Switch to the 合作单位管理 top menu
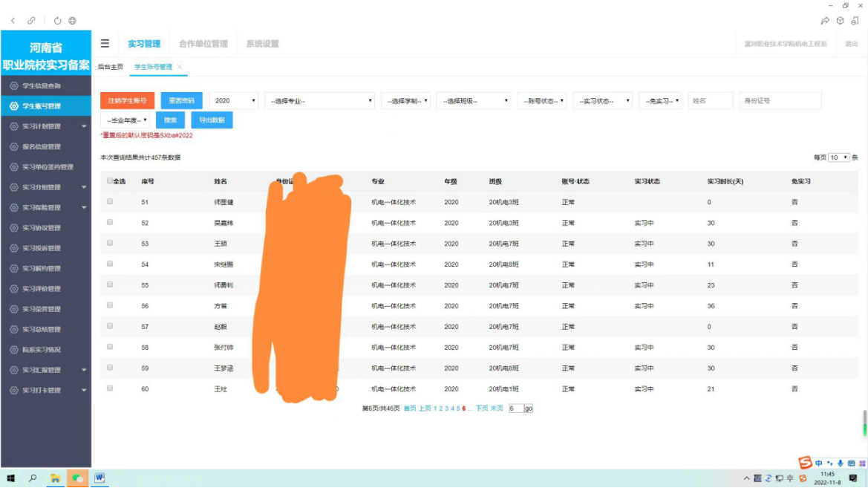Viewport: 868px width, 488px height. pos(203,44)
